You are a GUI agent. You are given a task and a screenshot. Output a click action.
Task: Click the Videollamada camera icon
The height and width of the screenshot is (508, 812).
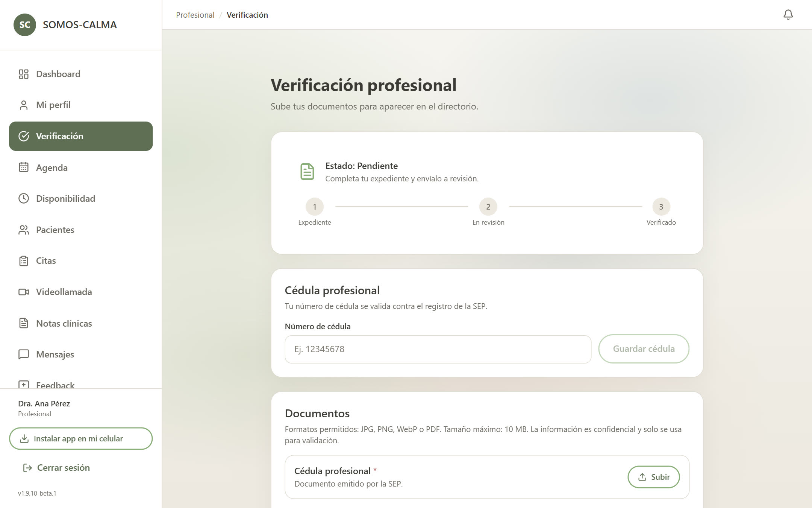click(24, 292)
